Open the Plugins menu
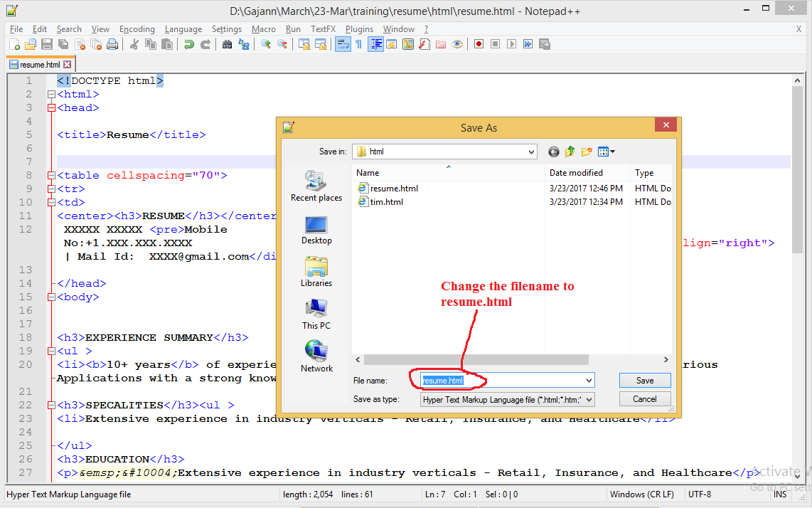The height and width of the screenshot is (508, 812). [x=359, y=29]
